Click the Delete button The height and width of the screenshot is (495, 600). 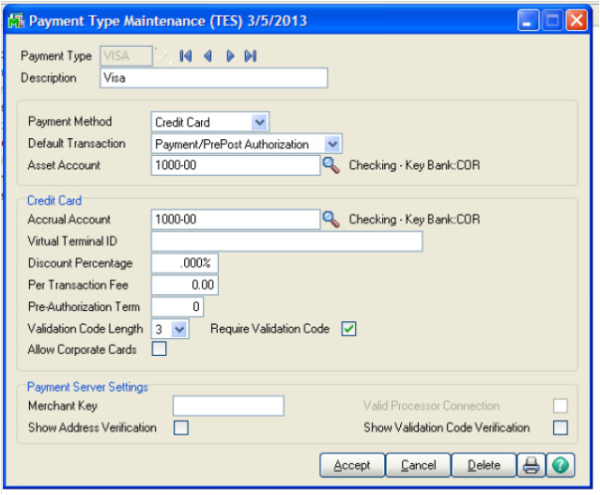click(483, 465)
